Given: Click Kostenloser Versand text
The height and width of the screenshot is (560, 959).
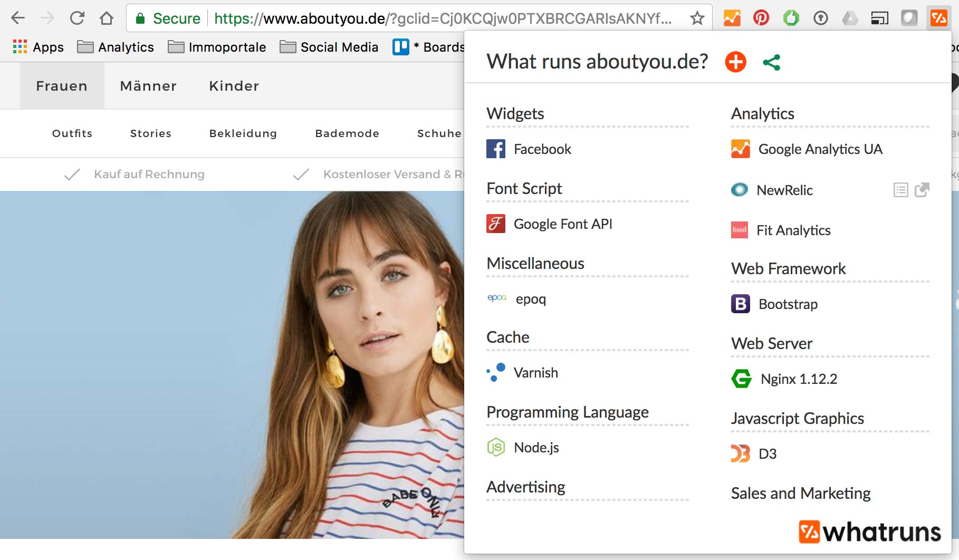Looking at the screenshot, I should tap(381, 174).
